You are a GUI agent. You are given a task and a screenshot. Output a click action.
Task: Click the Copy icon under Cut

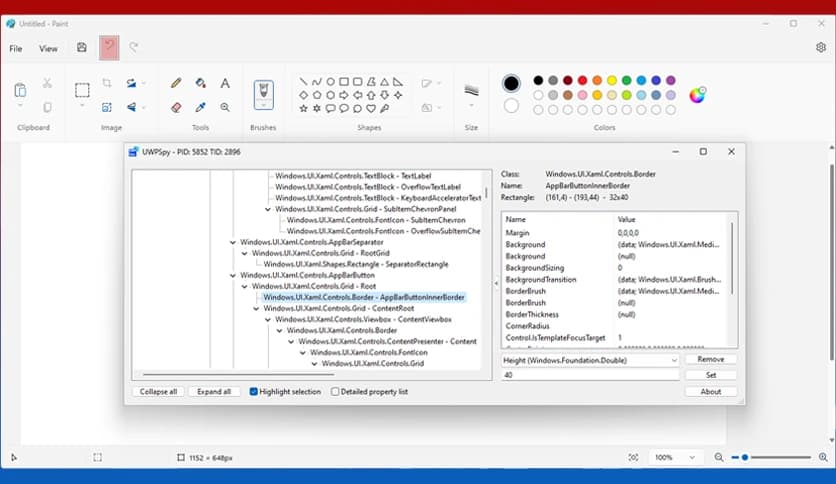47,107
